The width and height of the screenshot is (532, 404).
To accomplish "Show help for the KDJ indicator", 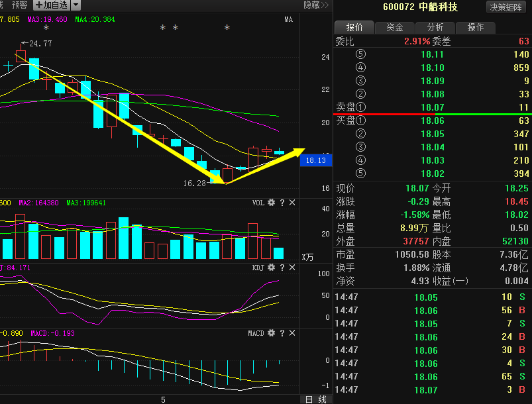I will point(282,268).
